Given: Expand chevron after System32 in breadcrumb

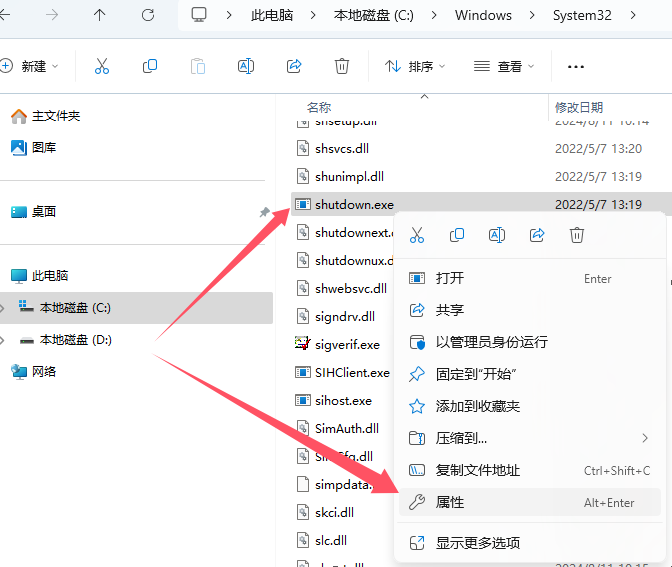Looking at the screenshot, I should pyautogui.click(x=633, y=15).
